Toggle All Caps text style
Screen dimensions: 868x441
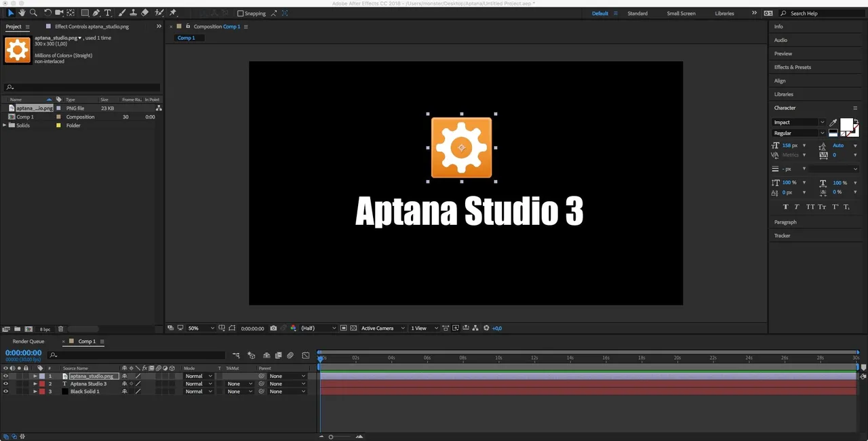pyautogui.click(x=810, y=207)
